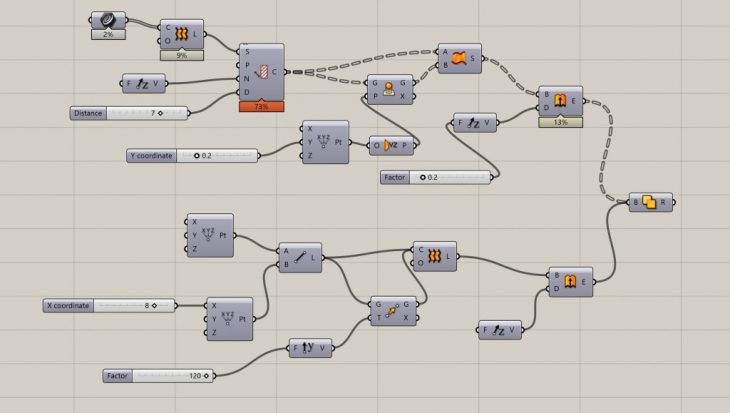The width and height of the screenshot is (730, 413).
Task: Click the Y coordinate slider
Action: pos(192,156)
